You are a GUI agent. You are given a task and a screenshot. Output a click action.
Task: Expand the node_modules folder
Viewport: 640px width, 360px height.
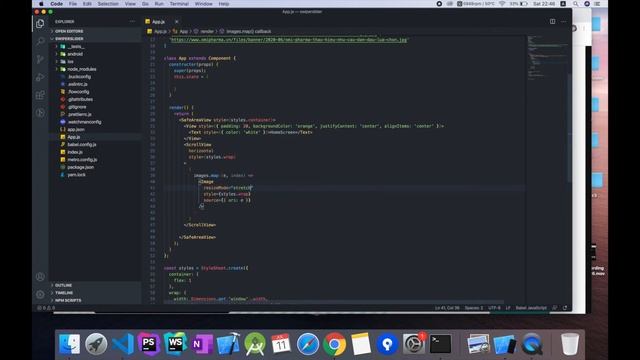tap(81, 69)
